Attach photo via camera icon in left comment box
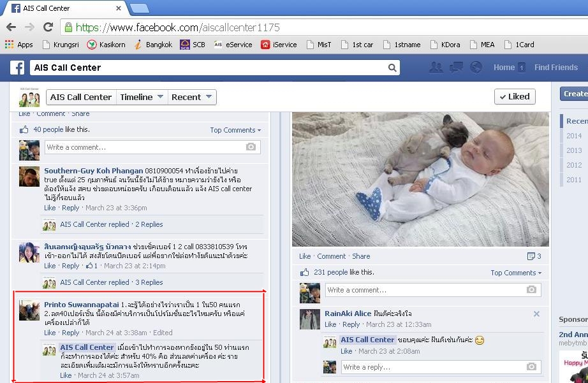The height and width of the screenshot is (383, 588). [x=251, y=147]
